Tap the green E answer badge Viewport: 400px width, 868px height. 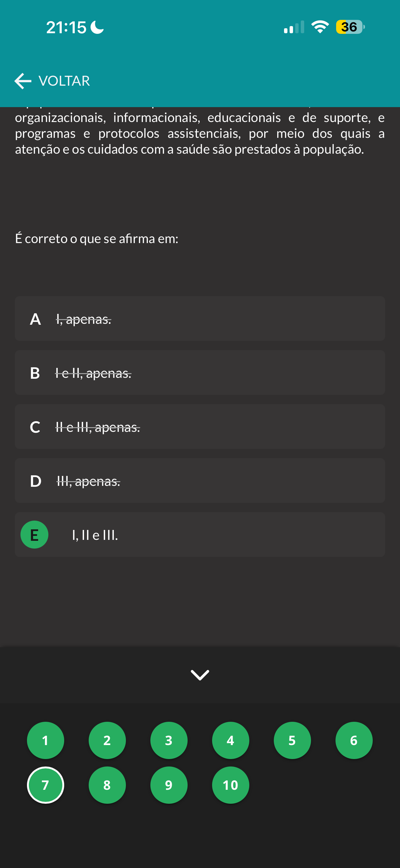point(34,534)
